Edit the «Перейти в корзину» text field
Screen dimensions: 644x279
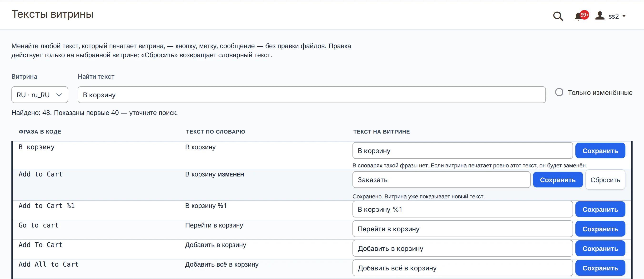pos(463,229)
